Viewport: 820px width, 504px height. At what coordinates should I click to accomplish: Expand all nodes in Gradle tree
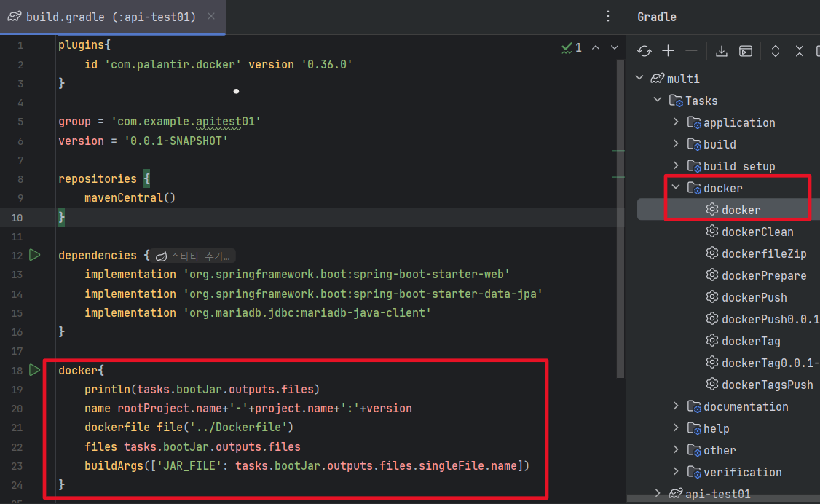coord(776,51)
